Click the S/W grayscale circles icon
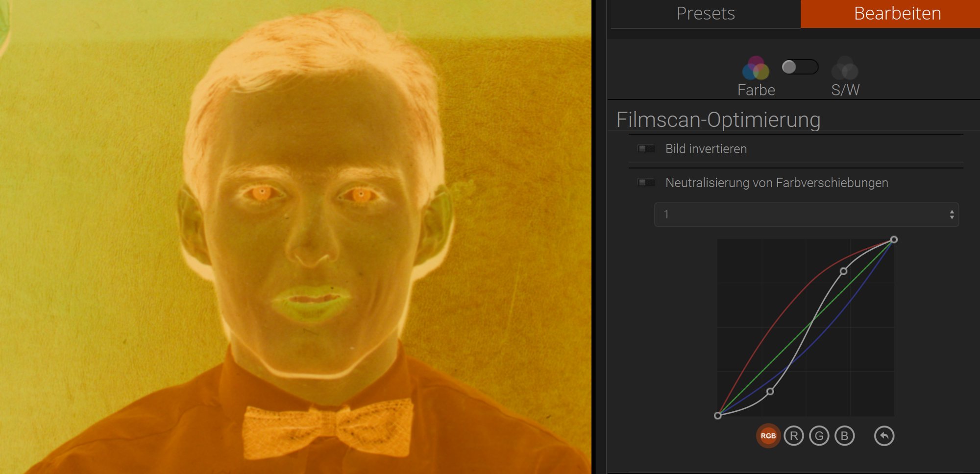 (x=845, y=69)
